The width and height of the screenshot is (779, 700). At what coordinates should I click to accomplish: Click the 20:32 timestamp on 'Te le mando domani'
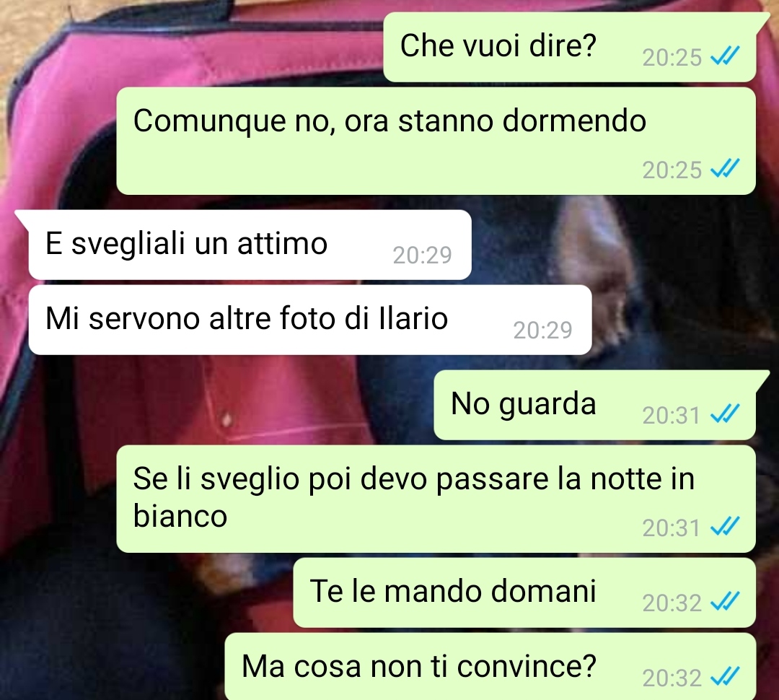click(672, 603)
